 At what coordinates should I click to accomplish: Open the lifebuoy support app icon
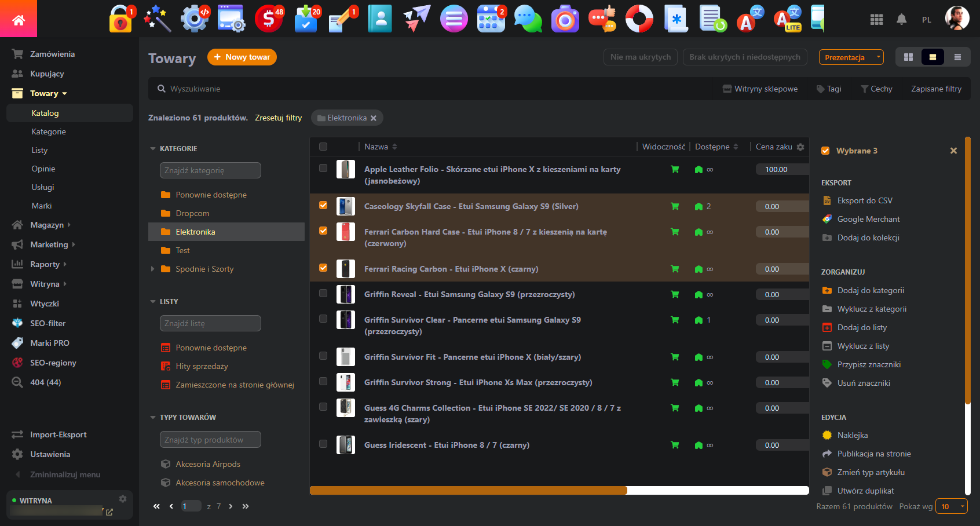tap(639, 19)
